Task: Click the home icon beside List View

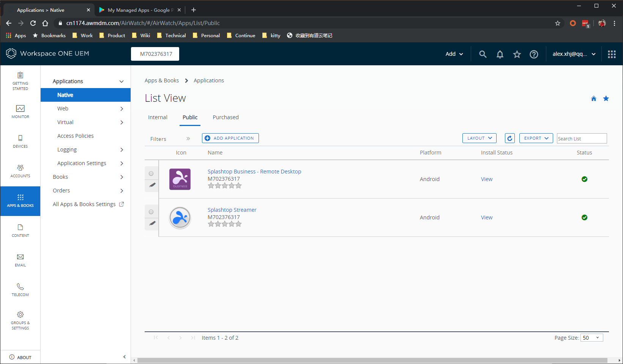Action: [x=593, y=98]
